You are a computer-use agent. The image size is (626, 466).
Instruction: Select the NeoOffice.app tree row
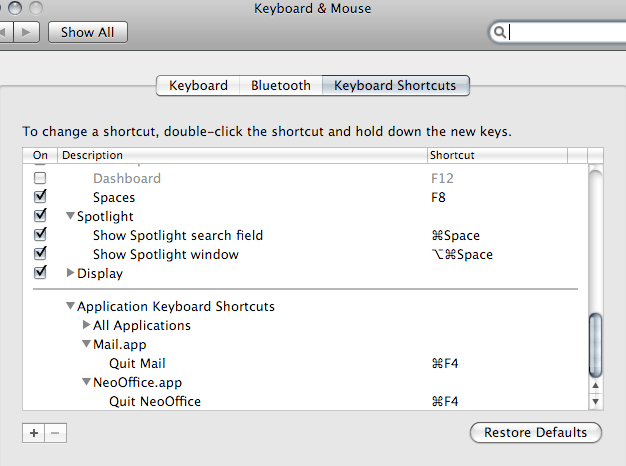click(305, 383)
